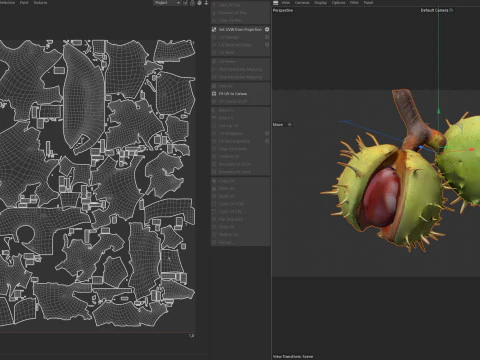The image size is (480, 360).
Task: Click UV Unwrap settings gear icon
Action: coord(267,37)
